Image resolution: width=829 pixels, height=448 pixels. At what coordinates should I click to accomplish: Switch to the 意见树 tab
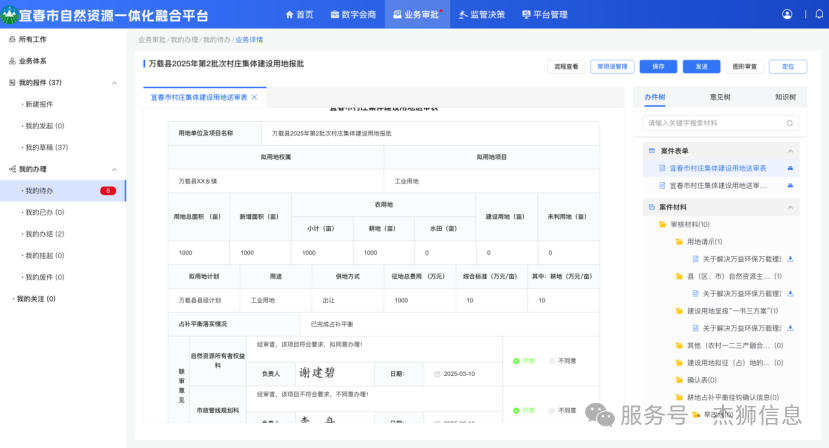click(x=720, y=97)
